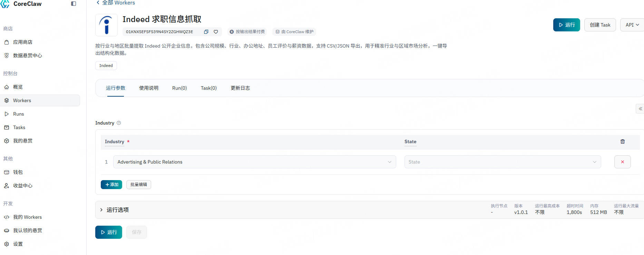Click the 添加 add row button
The height and width of the screenshot is (255, 644).
pyautogui.click(x=111, y=185)
